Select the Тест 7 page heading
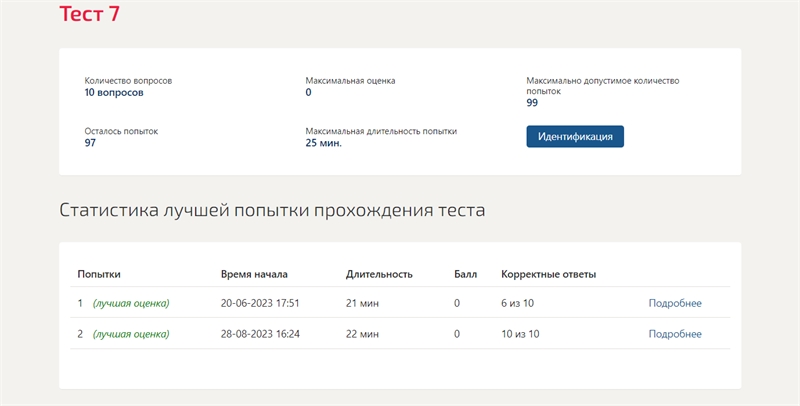Screen dimensions: 800x406 pos(90,14)
